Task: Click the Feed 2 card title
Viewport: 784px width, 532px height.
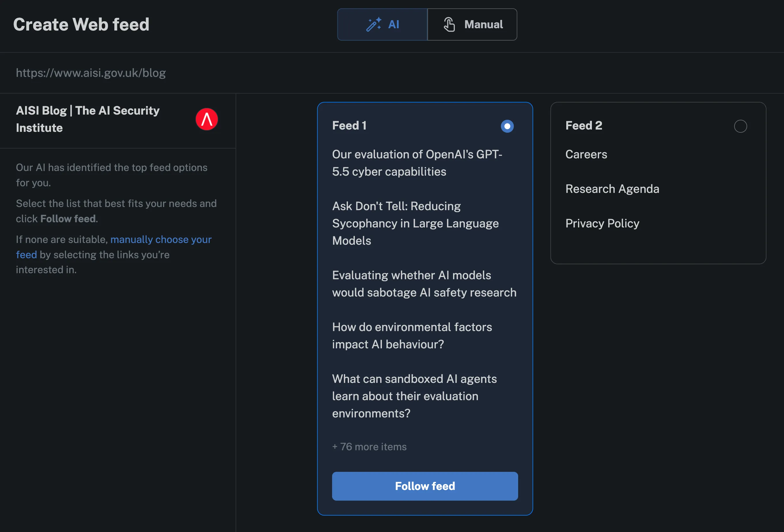Action: 584,126
